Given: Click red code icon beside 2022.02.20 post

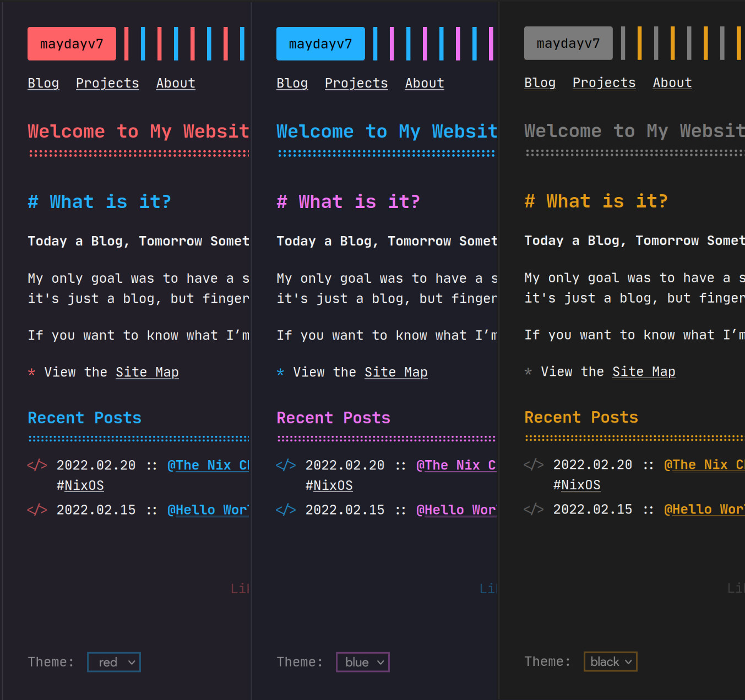Looking at the screenshot, I should click(x=37, y=466).
